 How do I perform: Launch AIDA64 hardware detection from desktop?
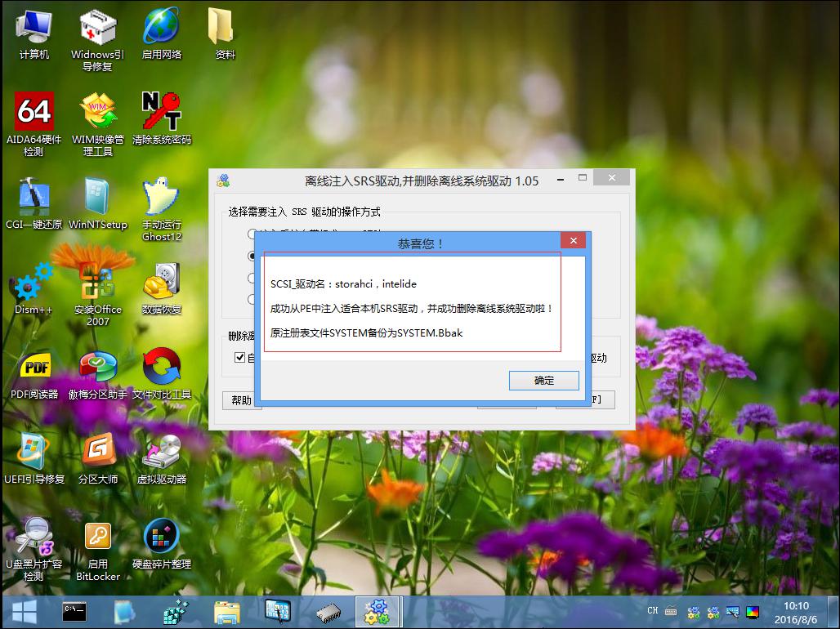point(32,110)
